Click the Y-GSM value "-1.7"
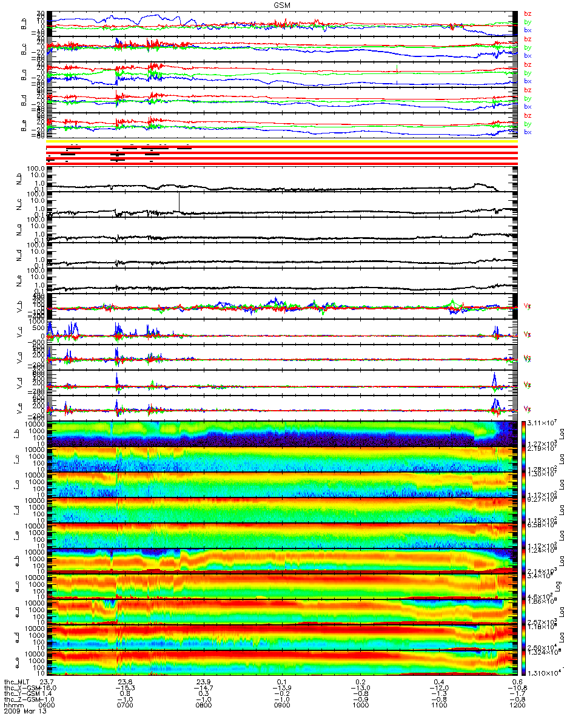Image resolution: width=564 pixels, height=728 pixels. [517, 695]
